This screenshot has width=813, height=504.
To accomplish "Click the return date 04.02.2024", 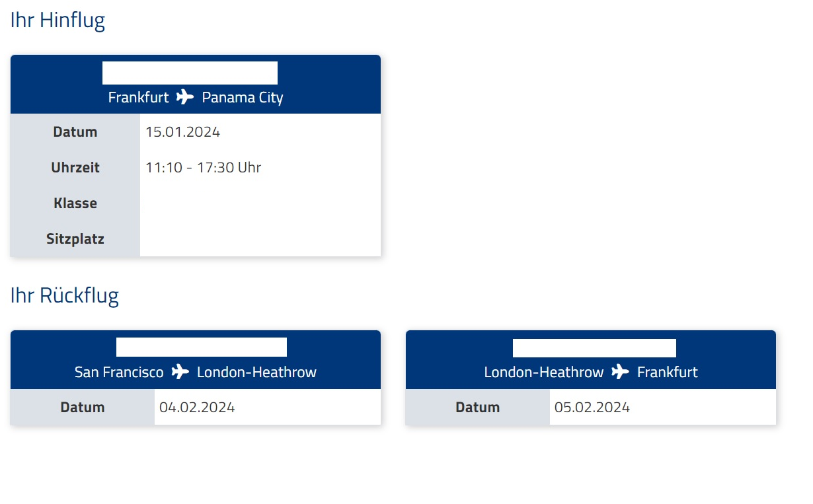I will tap(197, 408).
